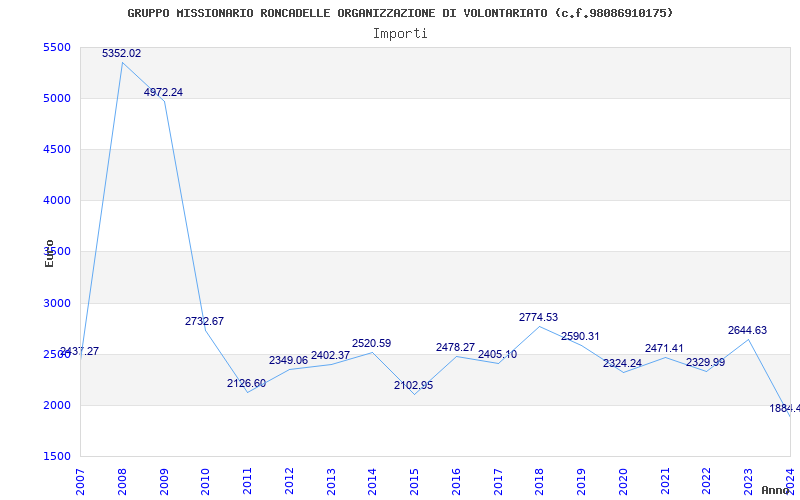This screenshot has width=800, height=500.
Task: Click the x-axis year 2012
Action: coord(289,482)
